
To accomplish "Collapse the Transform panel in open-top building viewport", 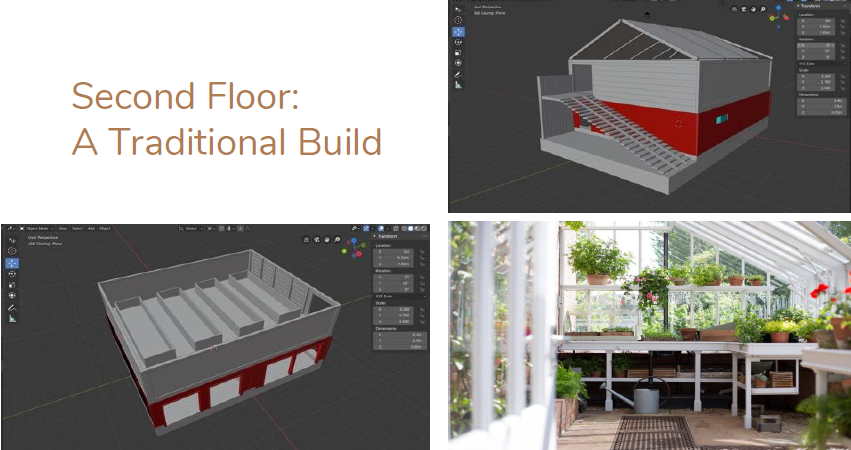I will [374, 236].
